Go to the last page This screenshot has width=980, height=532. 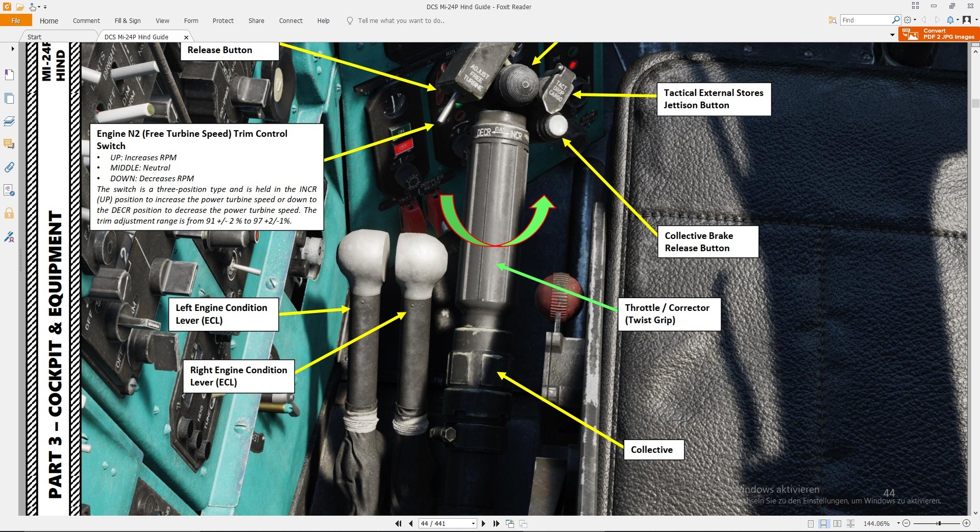coord(496,523)
